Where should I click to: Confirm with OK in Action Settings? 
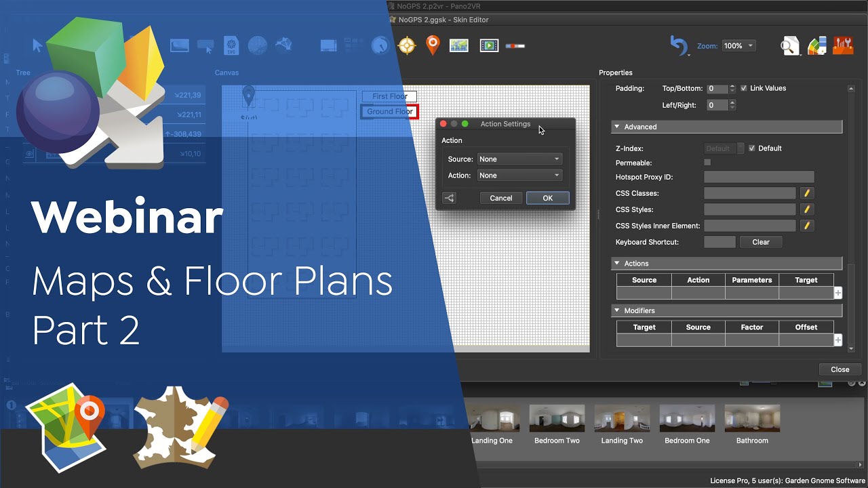548,198
